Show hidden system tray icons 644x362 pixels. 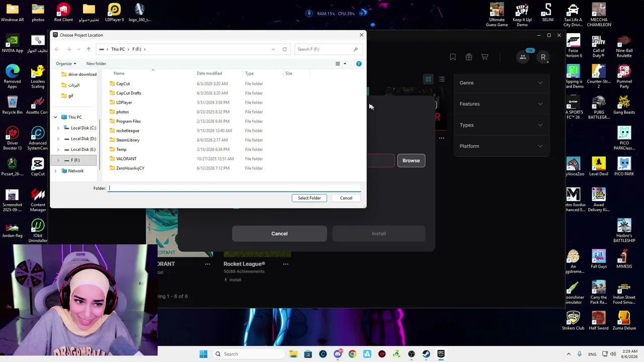coord(569,354)
